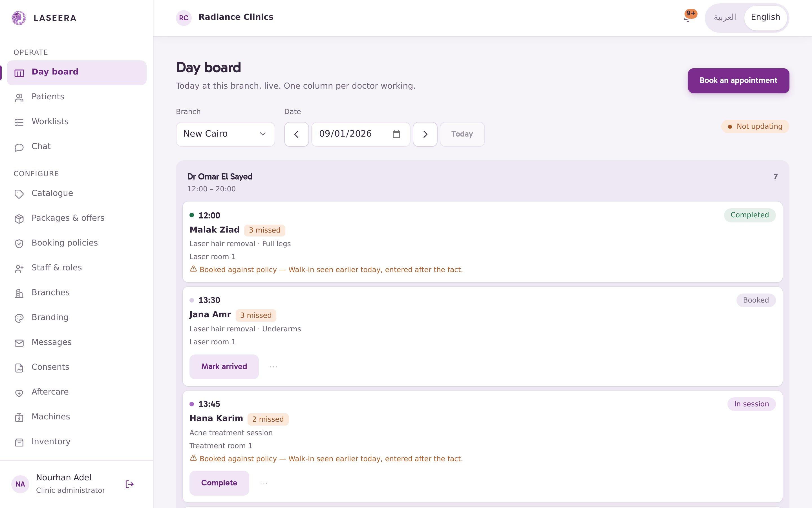Switch language to Arabic

(x=725, y=17)
